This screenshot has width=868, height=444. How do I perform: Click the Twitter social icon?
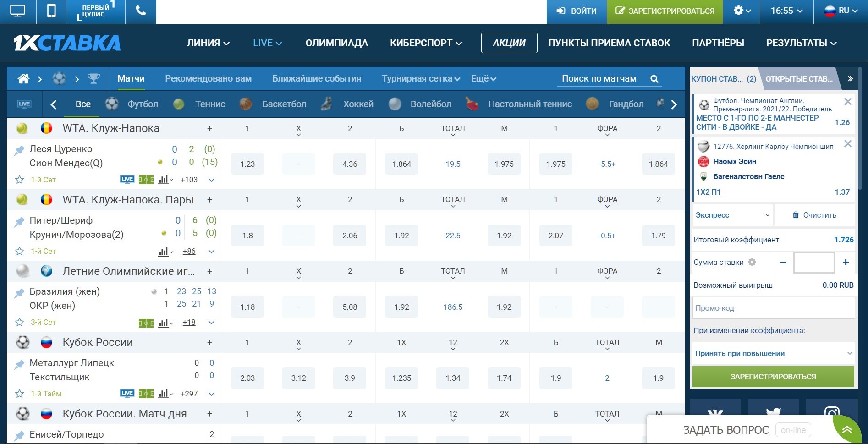(x=774, y=412)
